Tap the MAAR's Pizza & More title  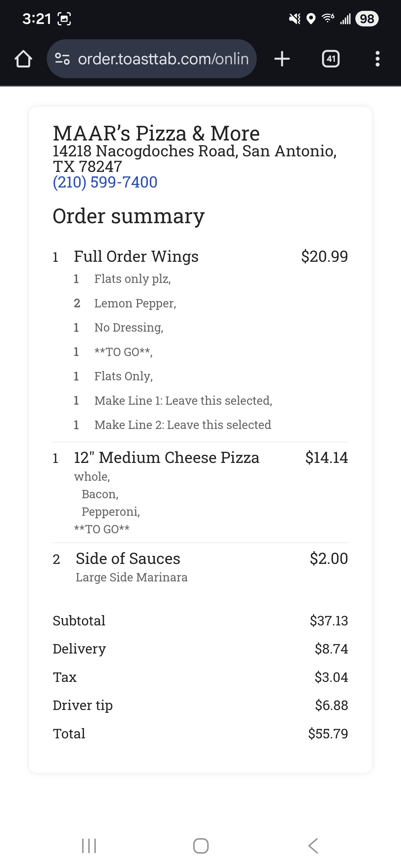(x=156, y=133)
